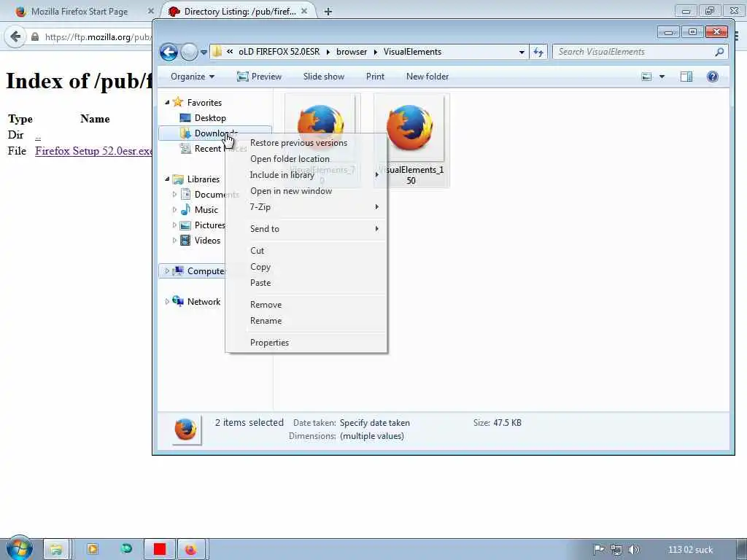Open Desktop in navigation pane

[x=210, y=117]
